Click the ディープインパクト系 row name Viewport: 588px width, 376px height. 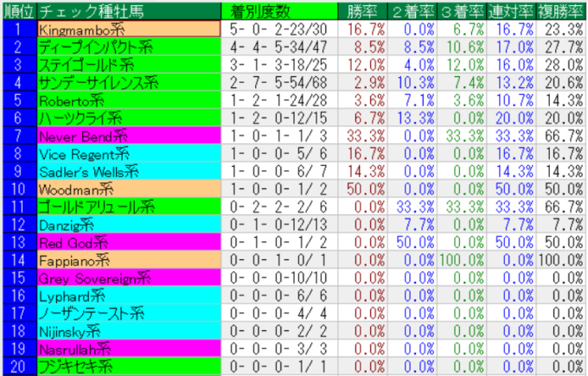tap(128, 46)
